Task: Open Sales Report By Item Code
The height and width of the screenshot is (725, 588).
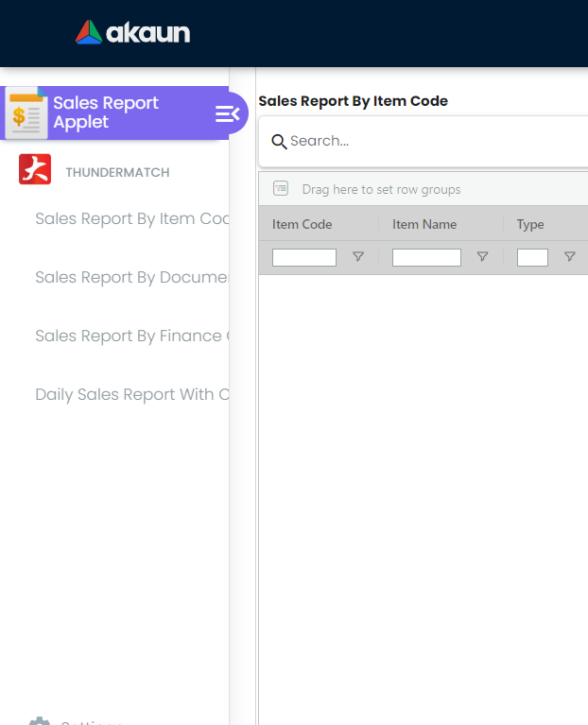Action: point(132,218)
